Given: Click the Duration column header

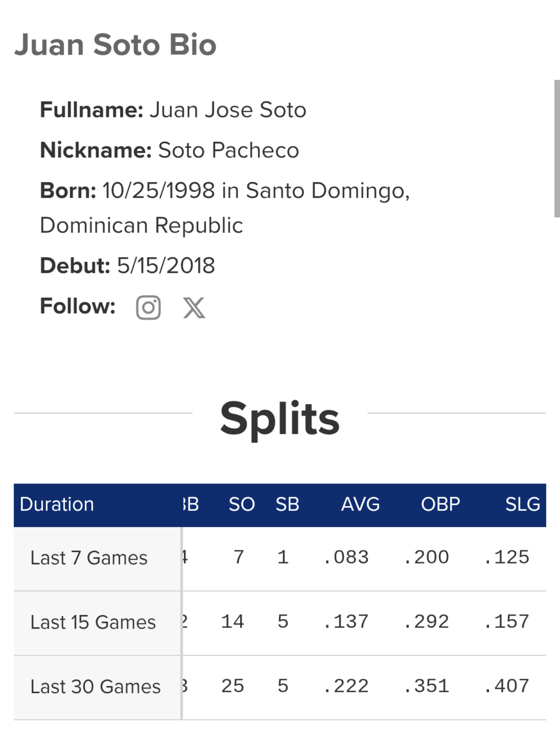Looking at the screenshot, I should 57,504.
